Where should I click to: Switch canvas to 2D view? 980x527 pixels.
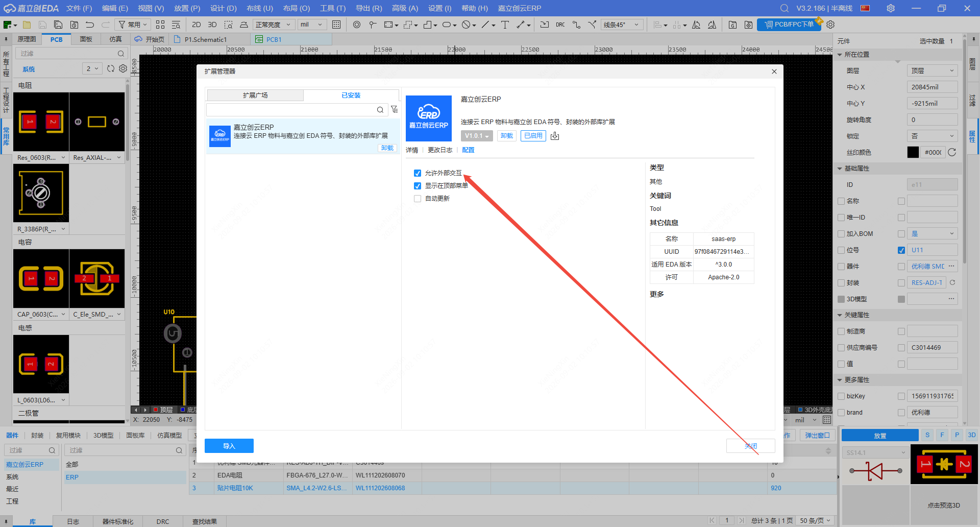click(x=197, y=25)
